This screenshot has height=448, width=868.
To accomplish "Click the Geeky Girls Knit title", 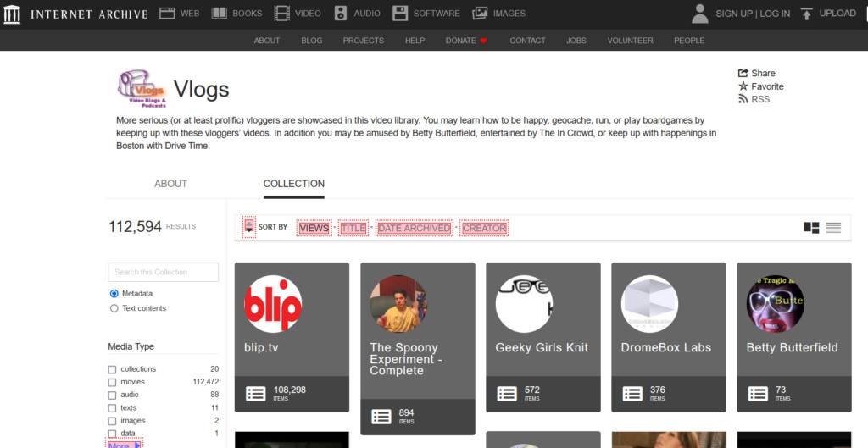I will 542,348.
